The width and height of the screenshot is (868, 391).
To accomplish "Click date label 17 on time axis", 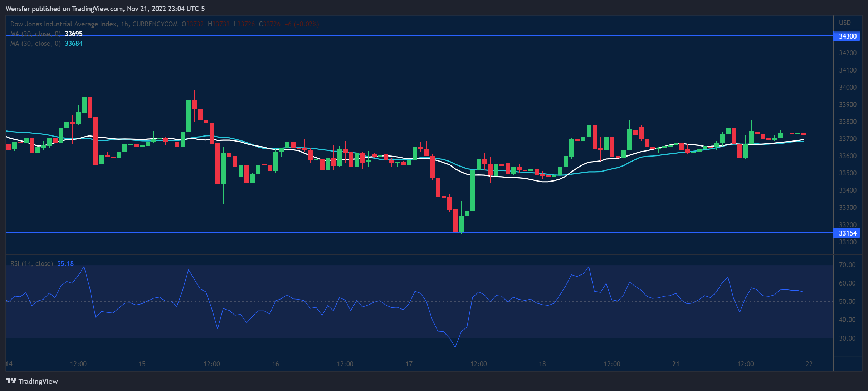I will [x=409, y=364].
